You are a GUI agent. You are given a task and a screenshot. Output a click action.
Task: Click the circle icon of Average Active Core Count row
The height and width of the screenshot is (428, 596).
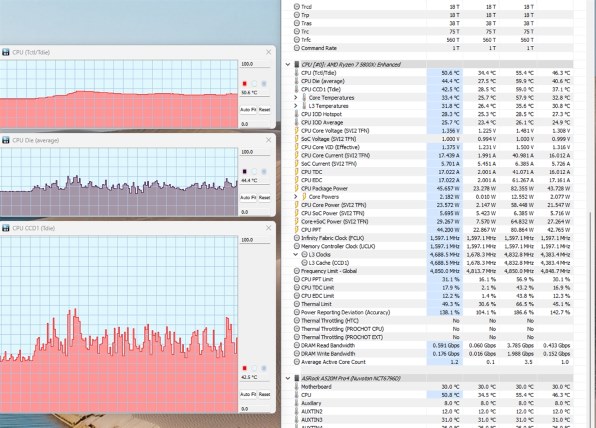(297, 362)
